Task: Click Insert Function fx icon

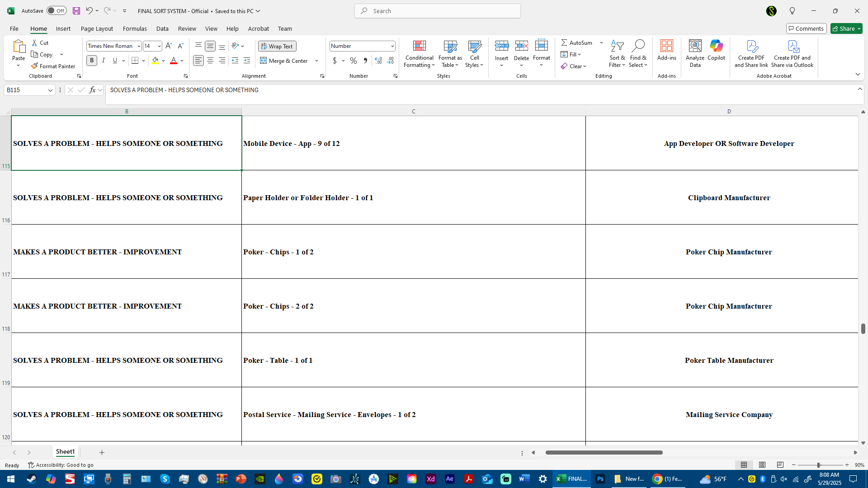Action: 92,90
